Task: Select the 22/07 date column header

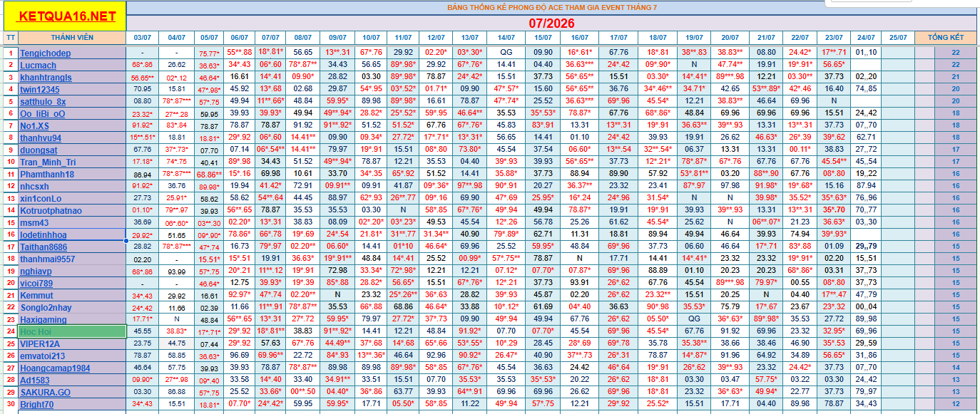Action: click(800, 37)
